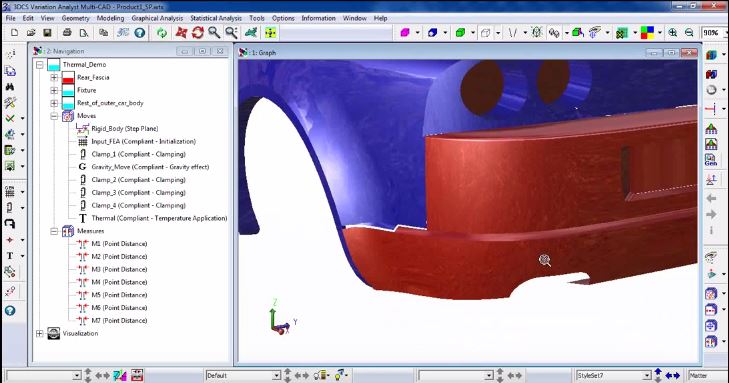
Task: Open the Modeling menu
Action: point(110,18)
